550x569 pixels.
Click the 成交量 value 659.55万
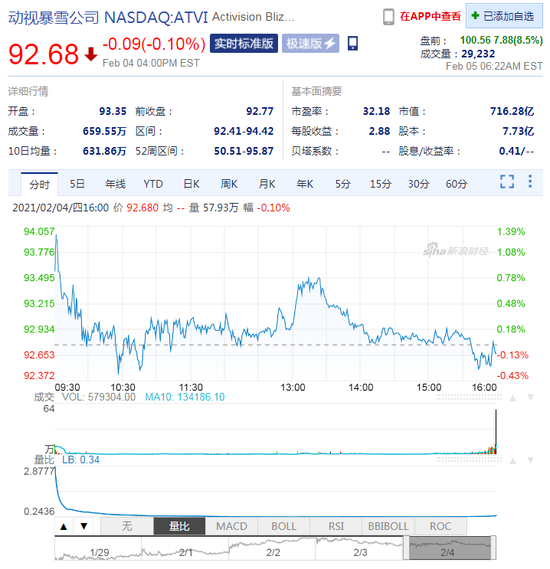coord(104,131)
